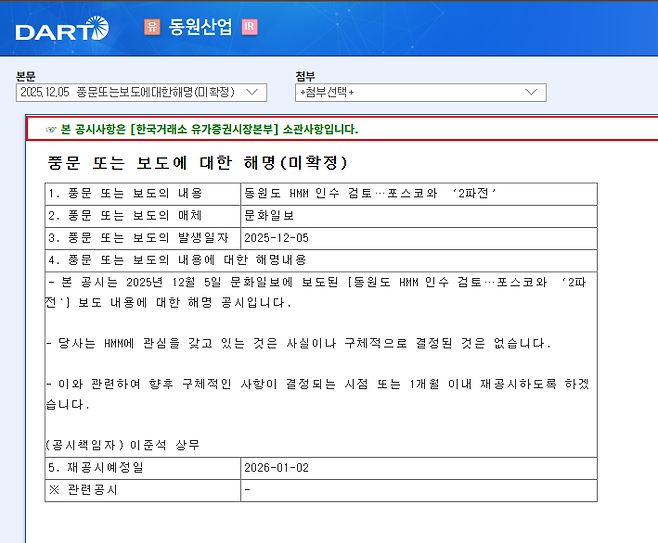Click the 동원산업 company name in the header
Viewport: 658px width, 543px height.
coord(200,27)
